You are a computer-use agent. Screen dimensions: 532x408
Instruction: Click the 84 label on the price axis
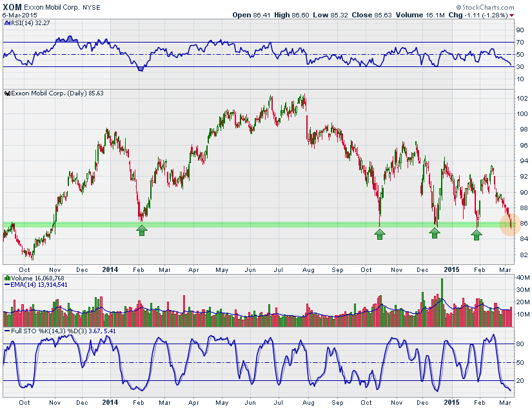524,239
